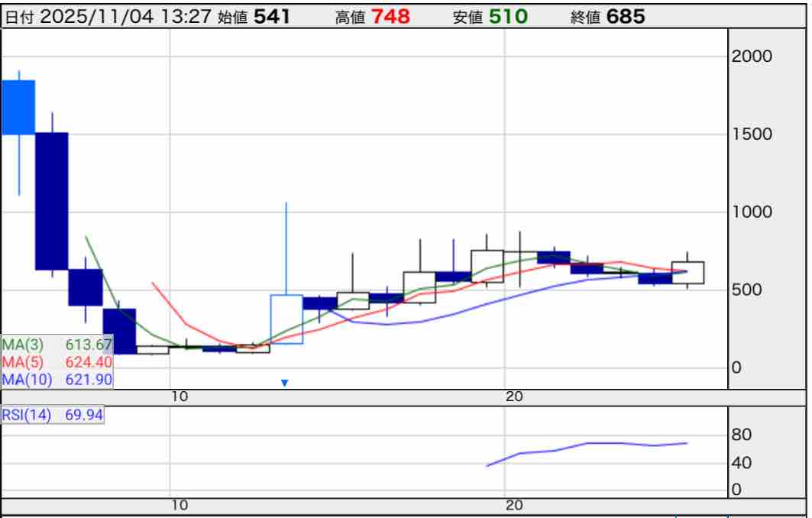
Task: Click the 20 date label under the main chart
Action: coord(513,396)
